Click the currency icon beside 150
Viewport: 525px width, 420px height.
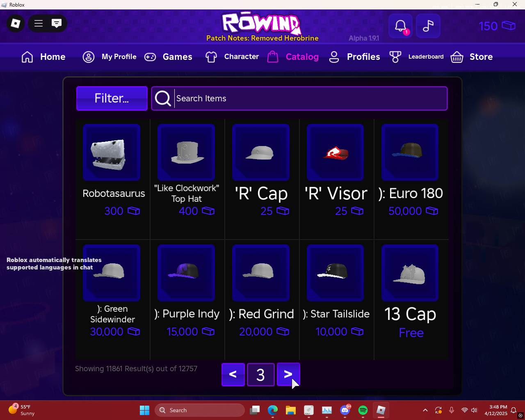click(x=509, y=26)
